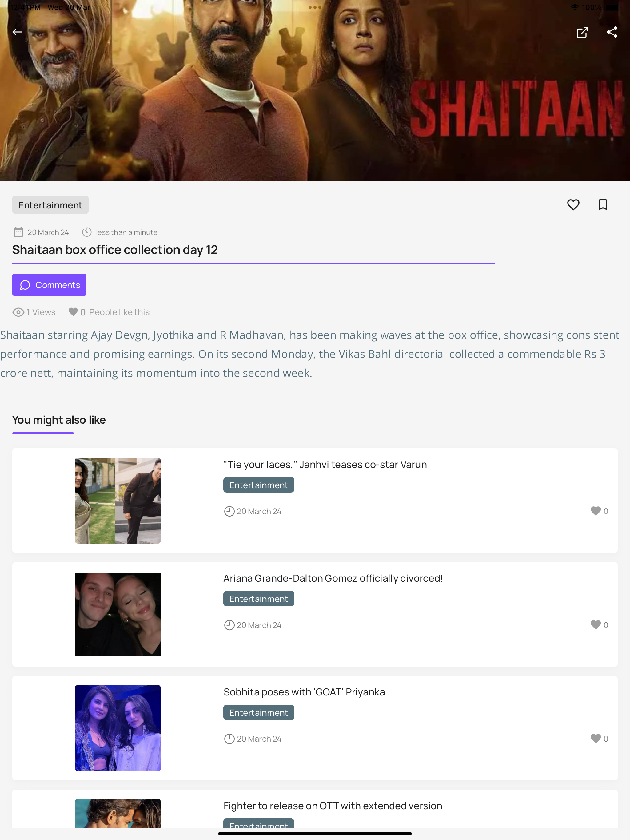This screenshot has height=840, width=630.
Task: Tap the '1 Views' count text
Action: [41, 312]
